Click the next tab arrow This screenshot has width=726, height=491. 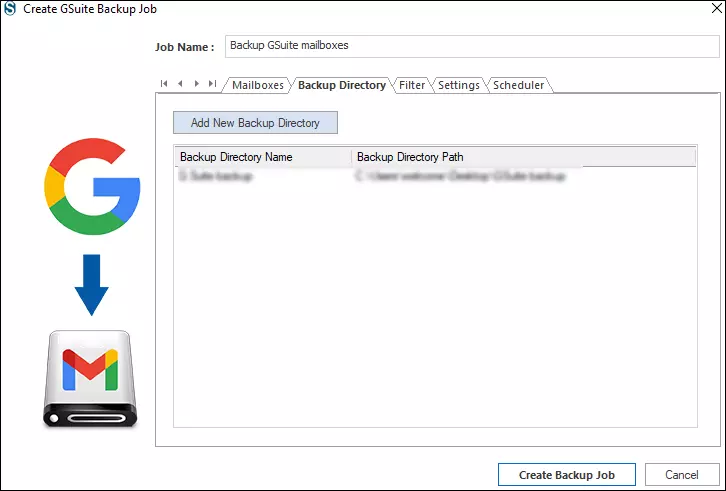click(197, 84)
